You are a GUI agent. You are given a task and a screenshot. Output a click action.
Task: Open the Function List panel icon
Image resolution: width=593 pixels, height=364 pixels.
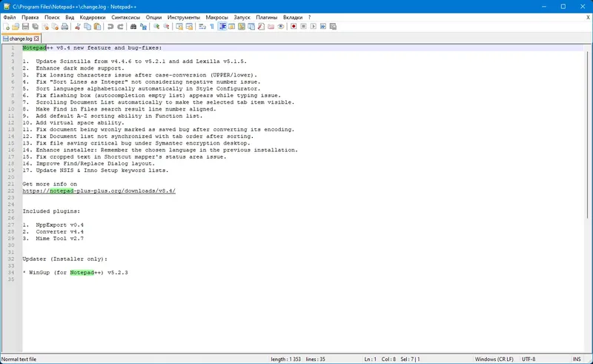(x=261, y=27)
